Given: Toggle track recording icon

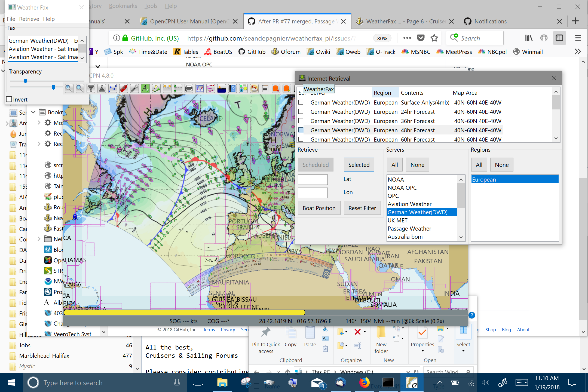Looking at the screenshot, I should (x=211, y=88).
